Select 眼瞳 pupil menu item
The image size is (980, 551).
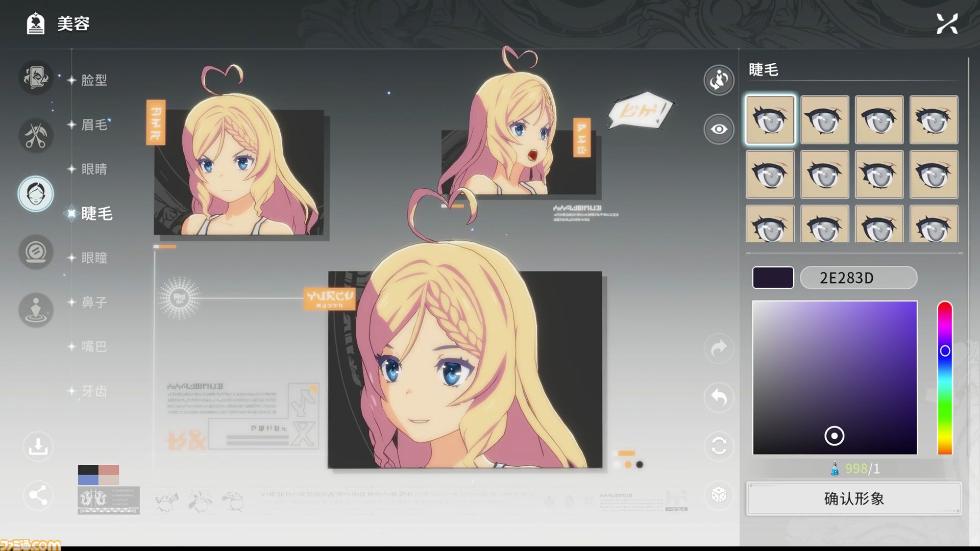point(94,258)
